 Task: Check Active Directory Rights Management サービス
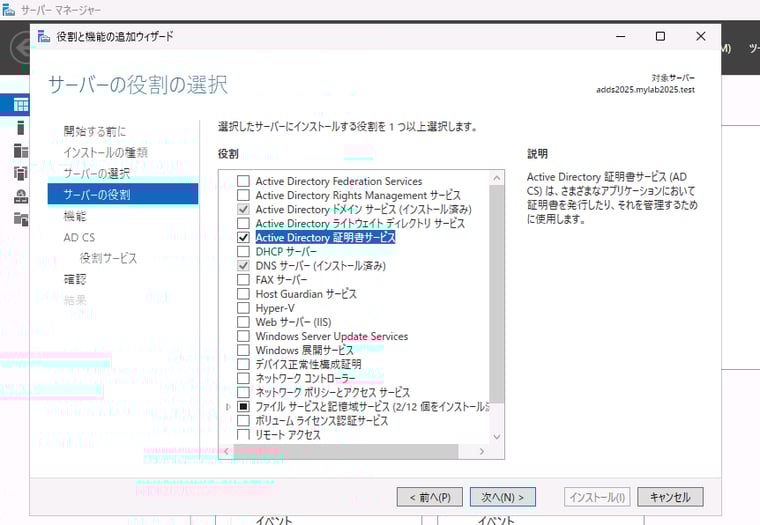(243, 195)
